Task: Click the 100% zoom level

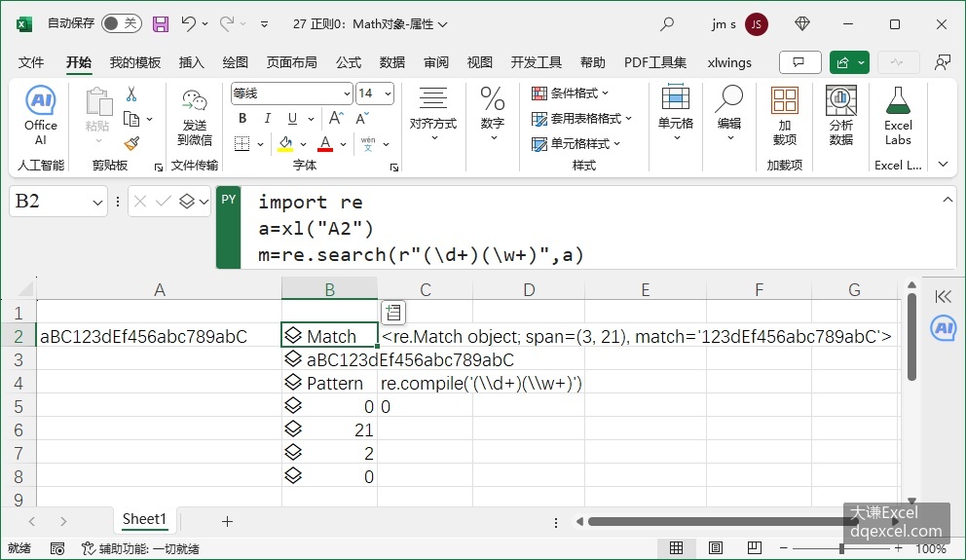Action: 931,548
